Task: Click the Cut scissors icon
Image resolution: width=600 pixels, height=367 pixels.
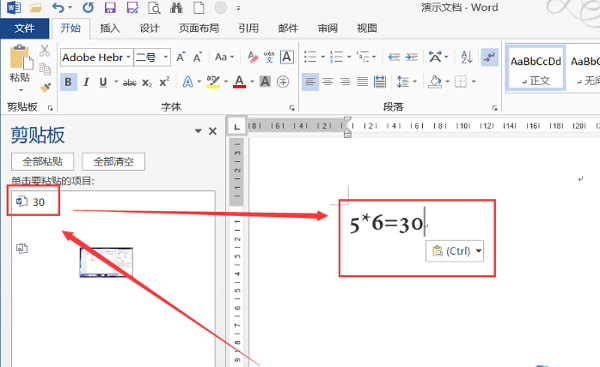Action: coord(45,51)
